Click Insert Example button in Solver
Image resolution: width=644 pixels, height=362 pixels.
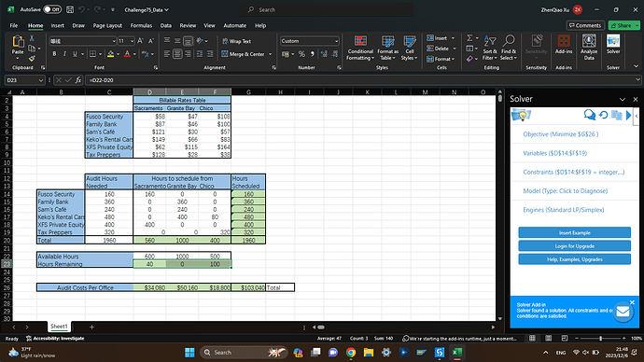[574, 232]
